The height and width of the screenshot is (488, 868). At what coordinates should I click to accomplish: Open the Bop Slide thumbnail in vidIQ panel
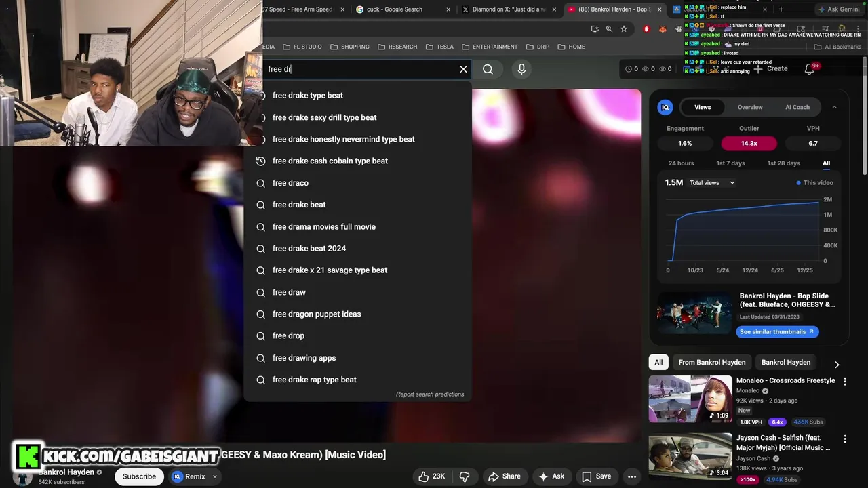click(694, 313)
